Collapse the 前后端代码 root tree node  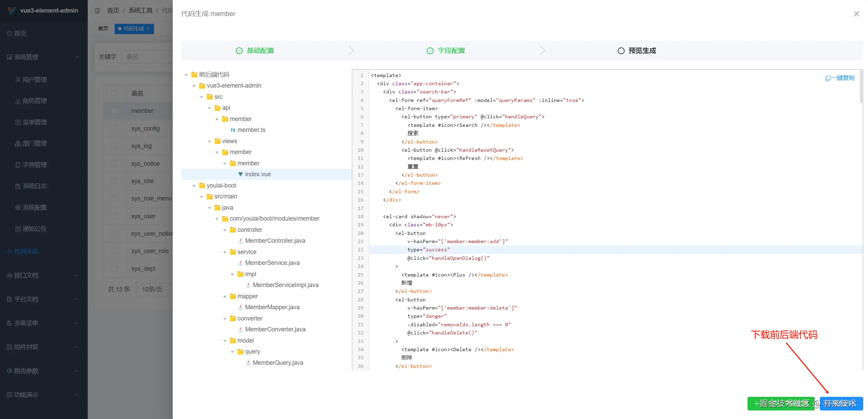click(x=186, y=75)
